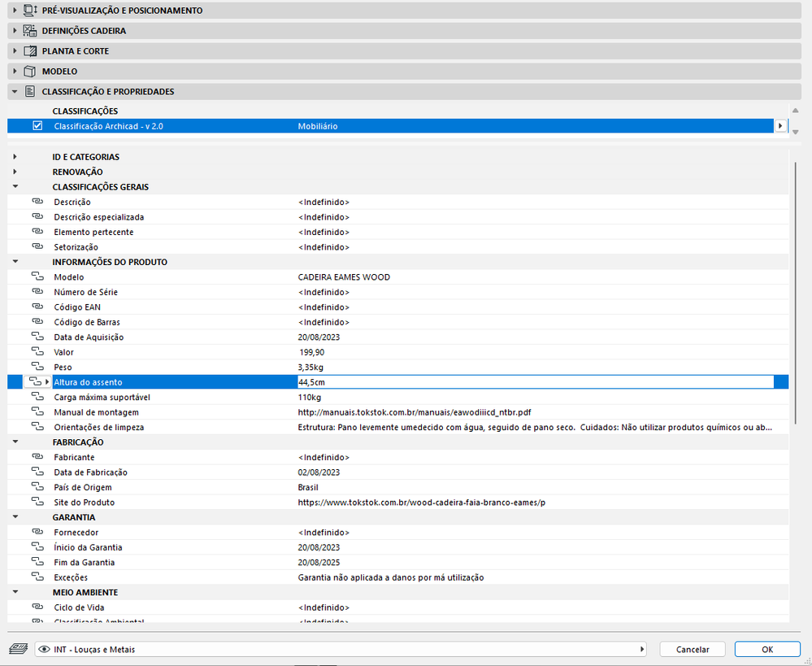Open the Mobiliário classification arrow menu
This screenshot has height=666, width=812.
pyautogui.click(x=780, y=126)
